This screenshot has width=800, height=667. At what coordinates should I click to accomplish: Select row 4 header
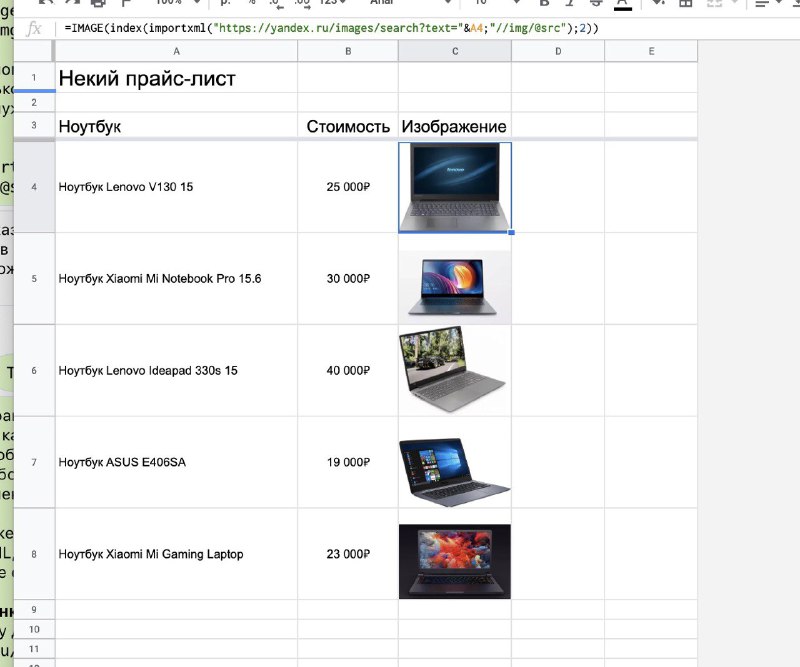[34, 187]
